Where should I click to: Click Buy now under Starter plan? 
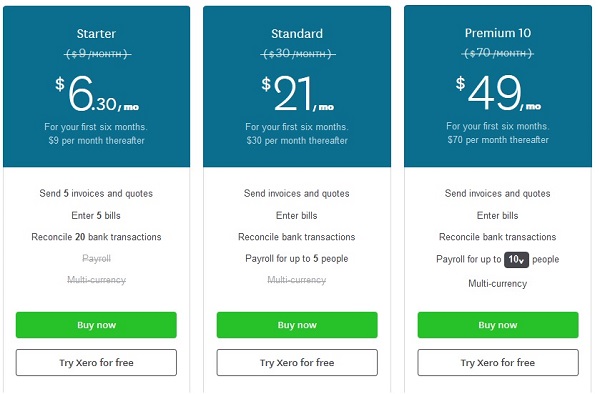[96, 325]
